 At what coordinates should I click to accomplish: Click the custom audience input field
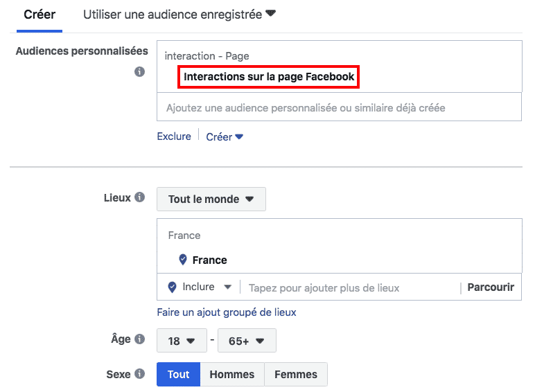pos(339,108)
